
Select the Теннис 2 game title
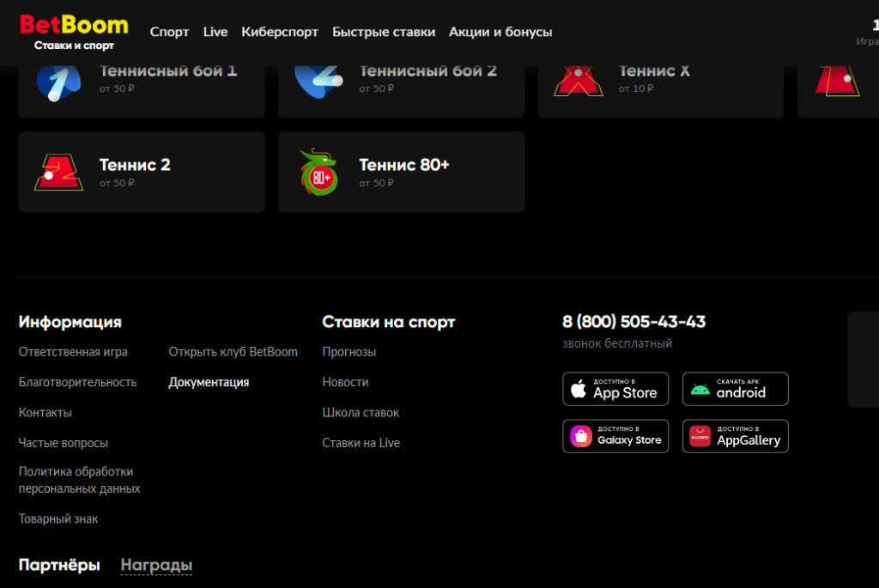[x=135, y=165]
